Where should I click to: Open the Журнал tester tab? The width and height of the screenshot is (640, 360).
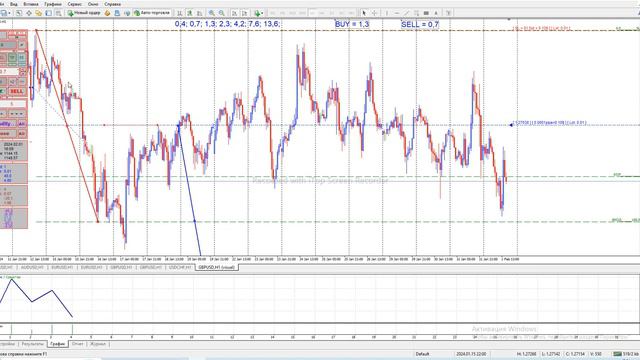click(98, 344)
